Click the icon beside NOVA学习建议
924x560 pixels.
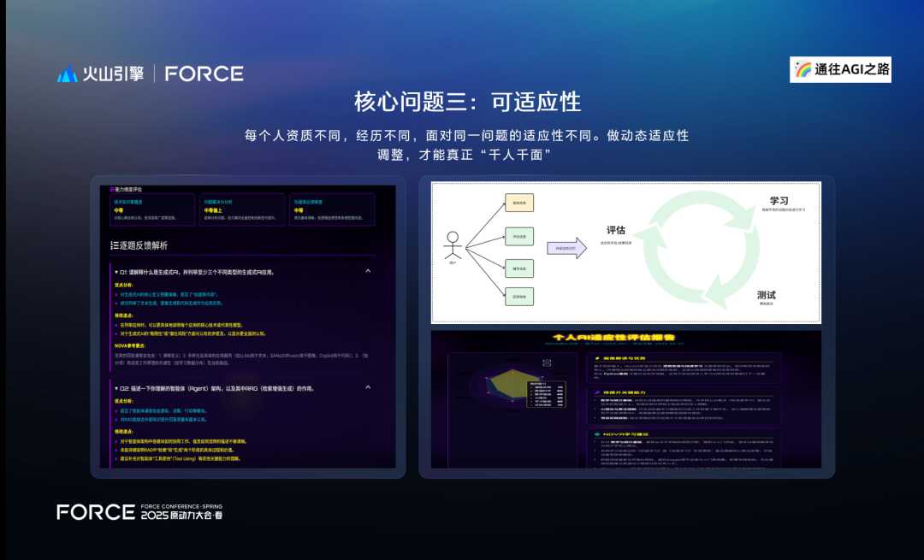(597, 434)
